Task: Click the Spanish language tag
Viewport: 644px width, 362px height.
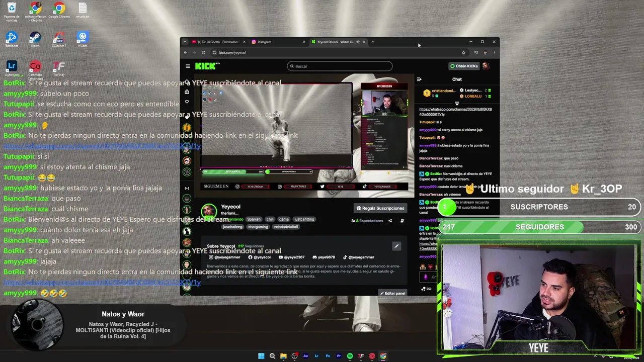Action: click(x=254, y=219)
